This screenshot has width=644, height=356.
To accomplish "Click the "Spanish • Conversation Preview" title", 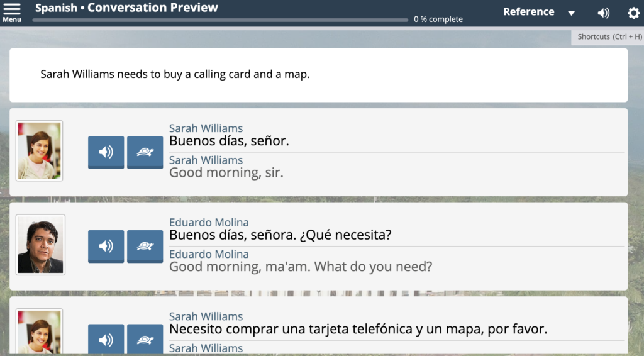I will click(x=126, y=8).
